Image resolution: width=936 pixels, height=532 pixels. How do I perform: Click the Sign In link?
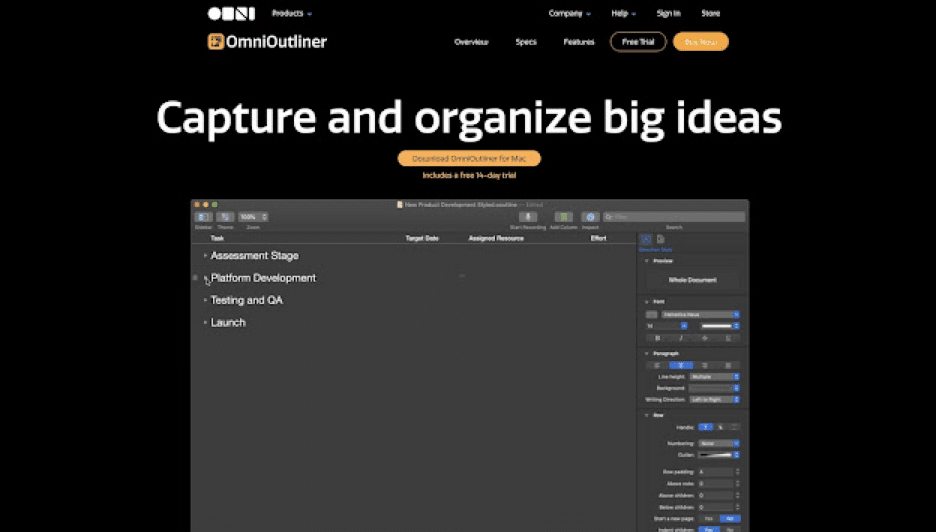668,13
